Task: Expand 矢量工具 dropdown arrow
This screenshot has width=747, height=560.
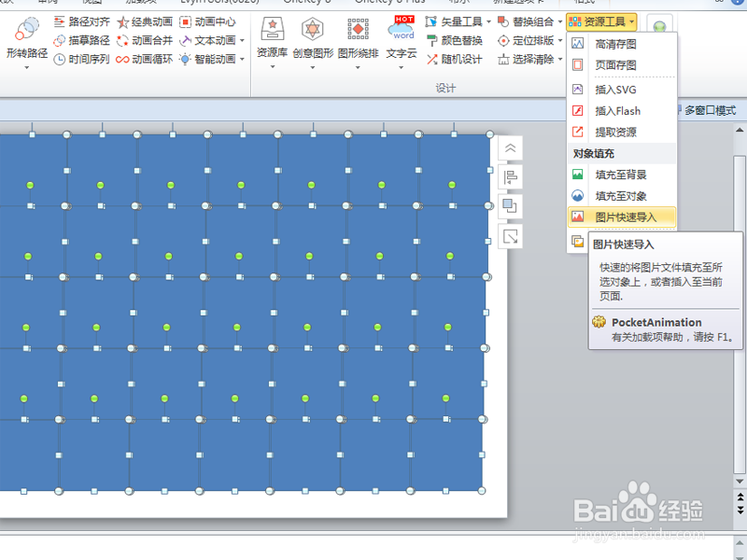Action: pos(488,21)
